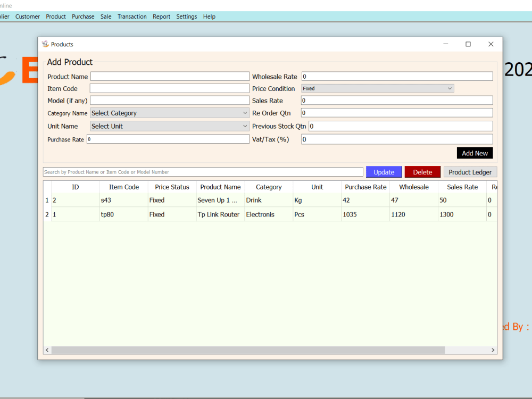Click the Update button
The height and width of the screenshot is (399, 532).
point(384,172)
